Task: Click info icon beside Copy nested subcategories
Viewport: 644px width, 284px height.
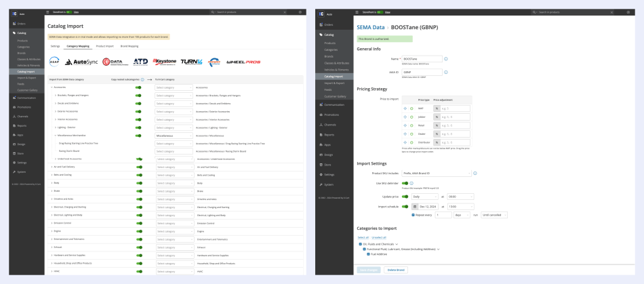Action: point(142,79)
